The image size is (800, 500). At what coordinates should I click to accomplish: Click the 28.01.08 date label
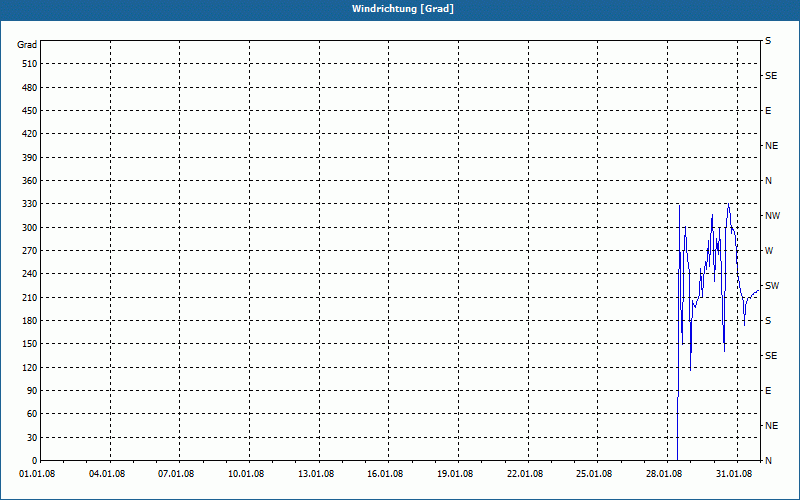(x=664, y=474)
